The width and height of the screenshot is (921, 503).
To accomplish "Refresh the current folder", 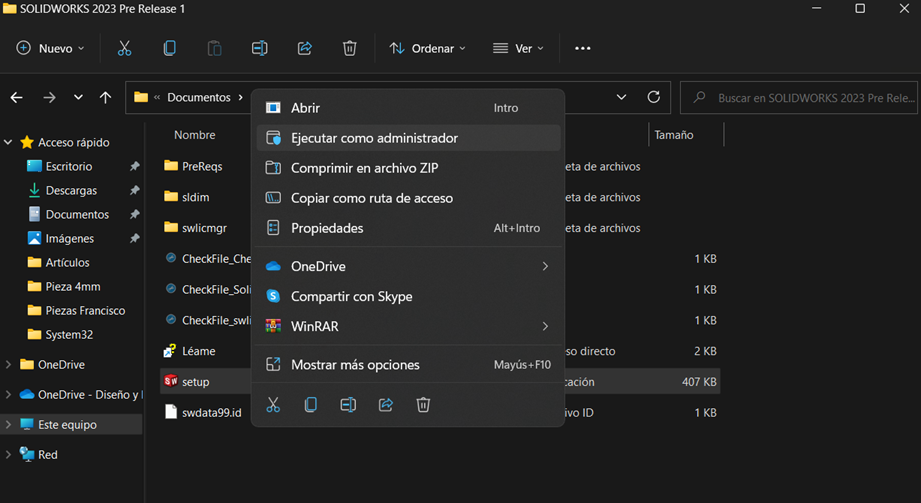I will (653, 97).
